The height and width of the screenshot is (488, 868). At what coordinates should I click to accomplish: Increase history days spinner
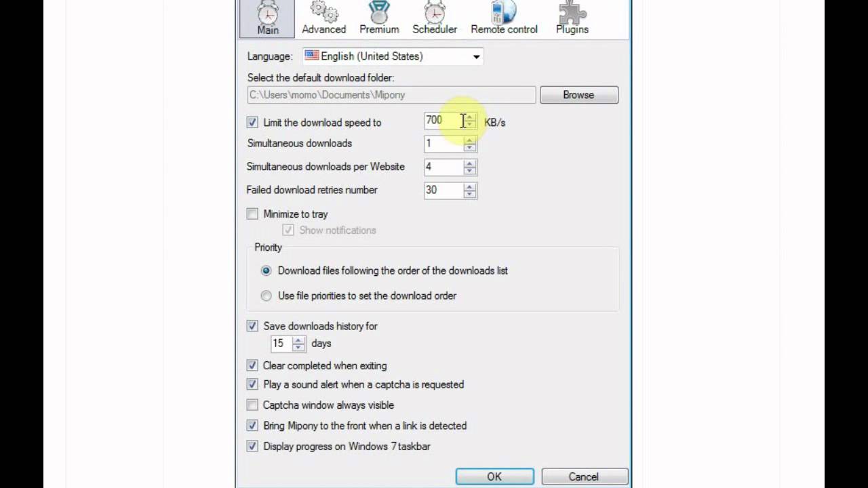point(298,340)
